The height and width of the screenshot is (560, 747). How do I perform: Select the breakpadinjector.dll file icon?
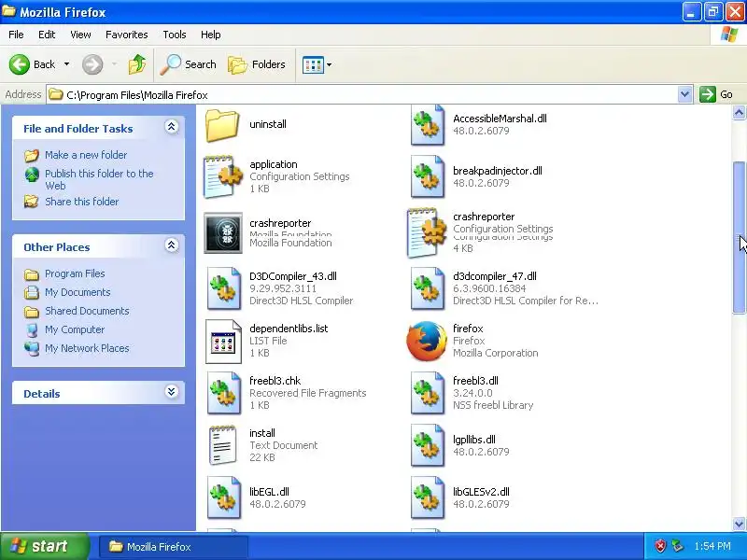pyautogui.click(x=428, y=176)
